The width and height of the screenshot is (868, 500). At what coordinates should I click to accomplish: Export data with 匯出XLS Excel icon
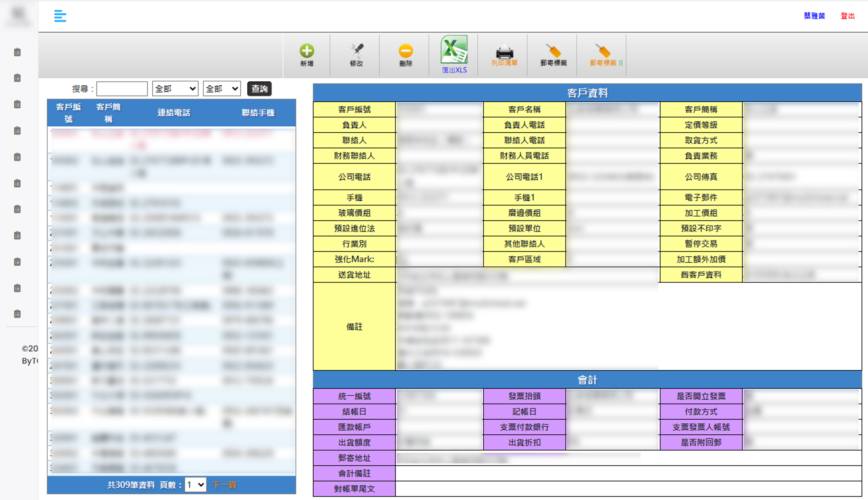point(454,50)
